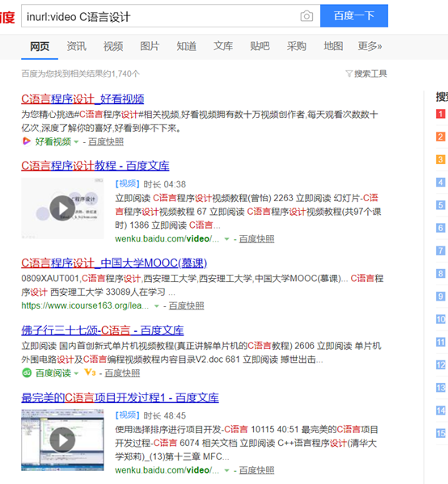448x484 pixels.
Task: Click the green 百度阅读 logo icon
Action: pos(27,372)
